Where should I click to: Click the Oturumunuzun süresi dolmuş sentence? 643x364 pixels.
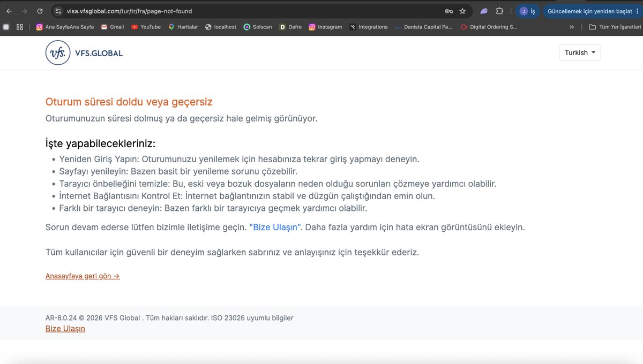click(182, 118)
